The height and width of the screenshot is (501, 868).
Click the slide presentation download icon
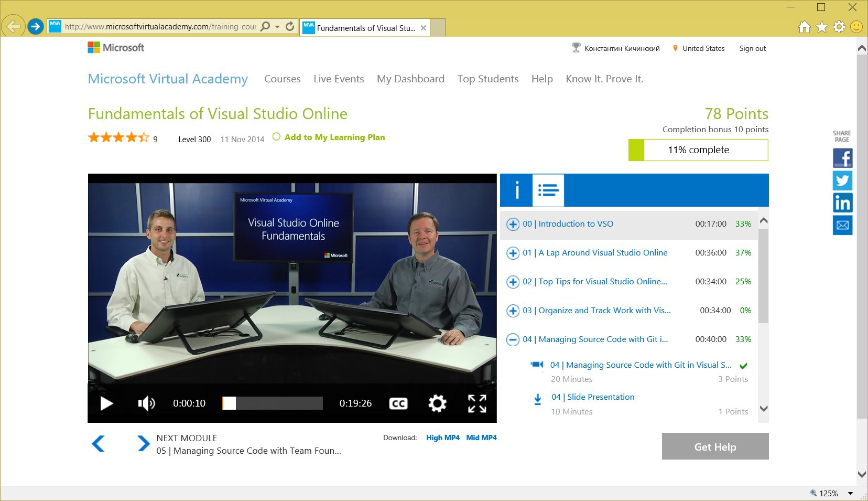537,400
